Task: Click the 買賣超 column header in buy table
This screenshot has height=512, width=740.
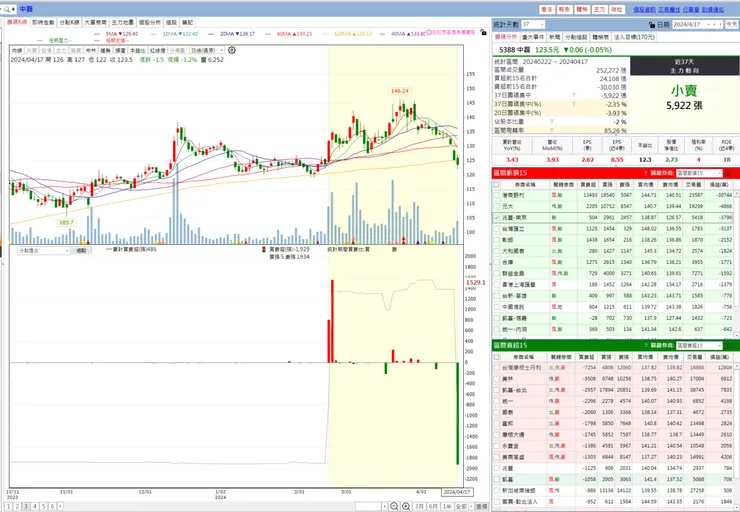Action: coord(588,185)
